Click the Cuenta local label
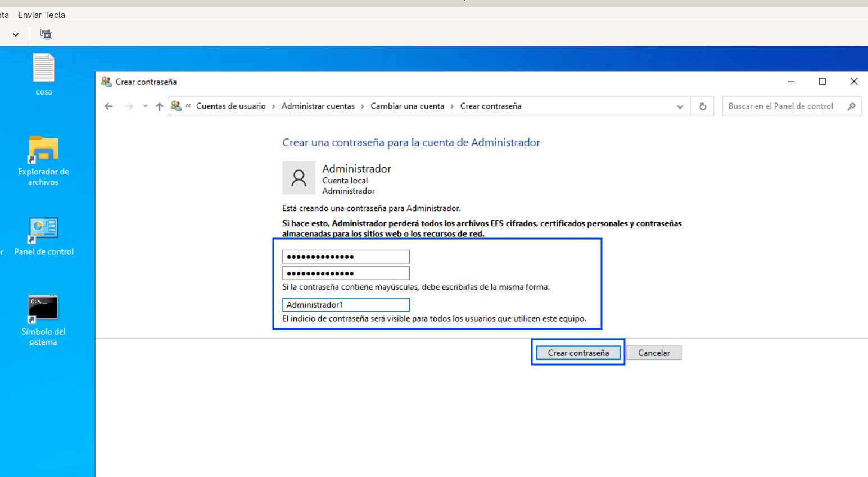Image resolution: width=868 pixels, height=477 pixels. tap(345, 181)
